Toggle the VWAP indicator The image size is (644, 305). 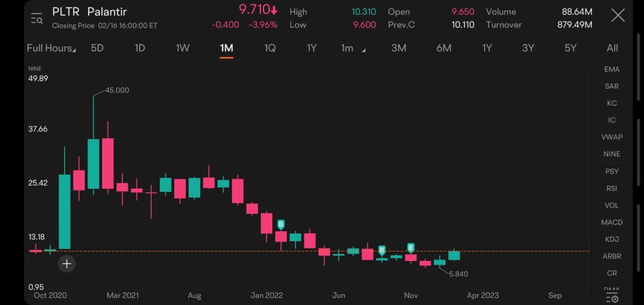tap(611, 137)
